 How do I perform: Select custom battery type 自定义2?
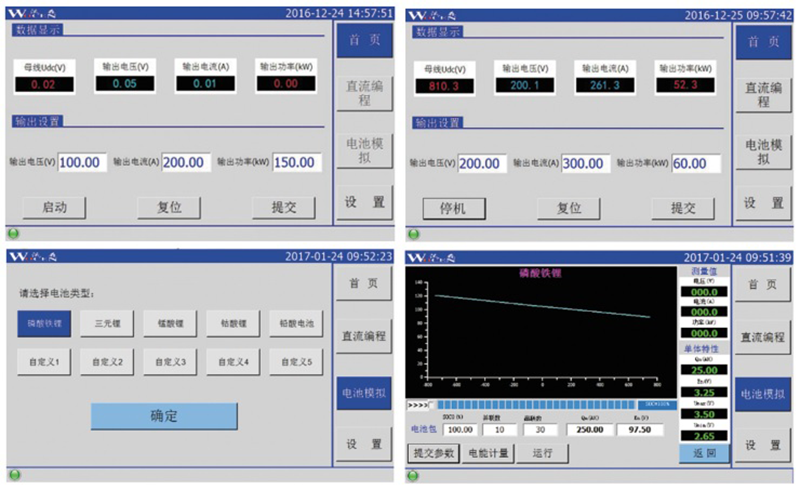coord(107,362)
